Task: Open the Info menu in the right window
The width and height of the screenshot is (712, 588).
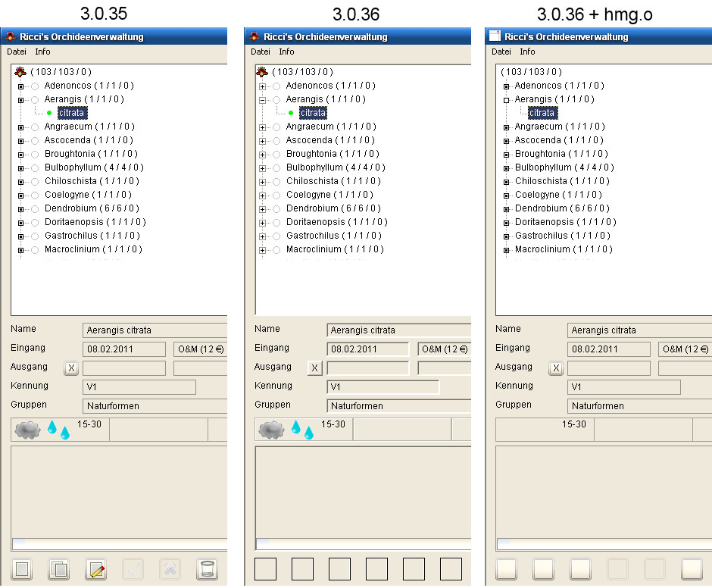Action: pos(527,52)
